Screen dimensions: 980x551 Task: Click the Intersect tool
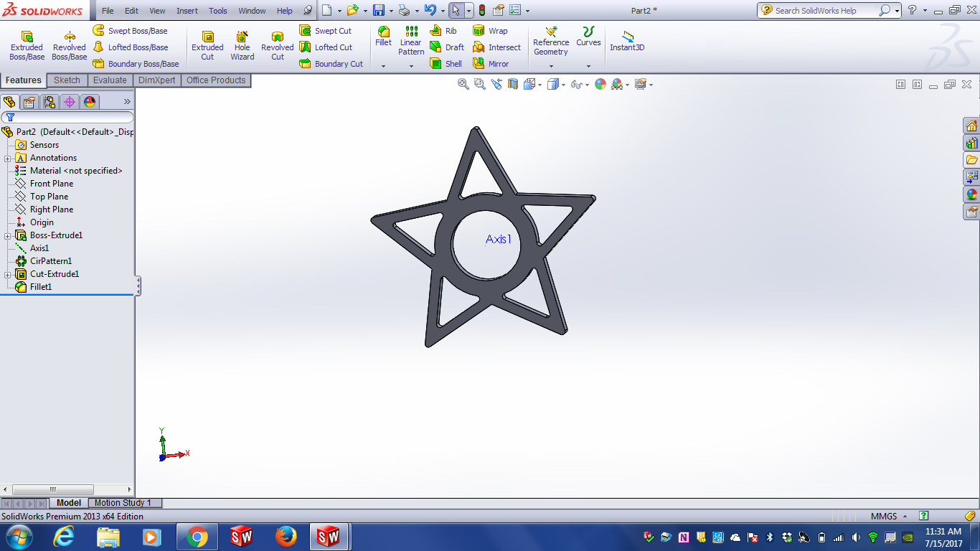pyautogui.click(x=496, y=47)
